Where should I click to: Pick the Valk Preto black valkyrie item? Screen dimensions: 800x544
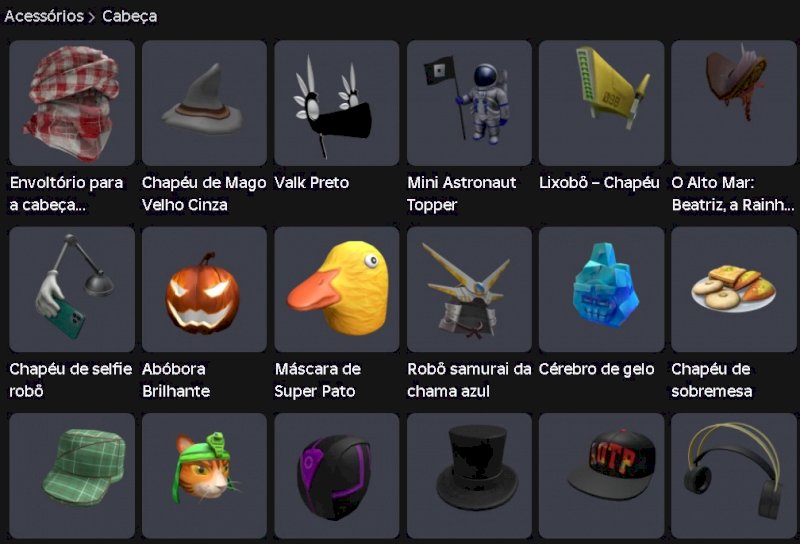coord(337,103)
